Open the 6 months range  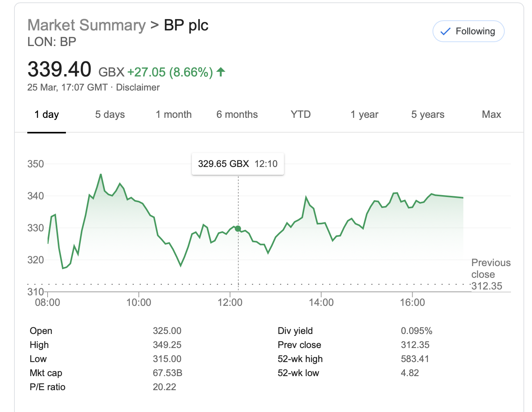pyautogui.click(x=237, y=115)
